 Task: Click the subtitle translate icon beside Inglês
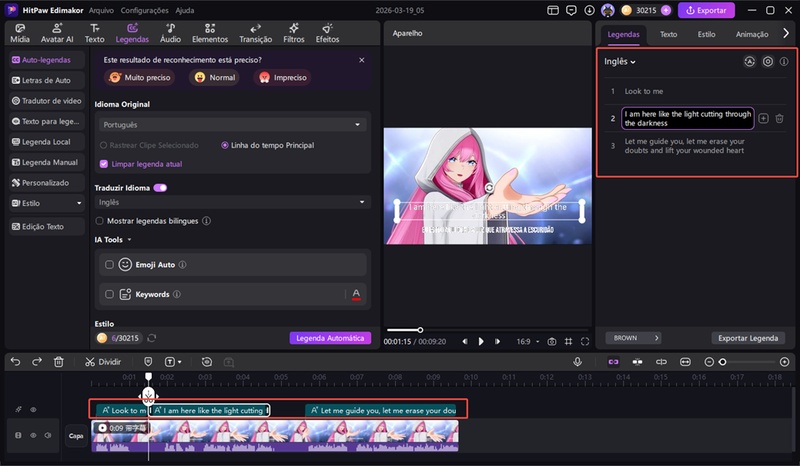click(749, 62)
